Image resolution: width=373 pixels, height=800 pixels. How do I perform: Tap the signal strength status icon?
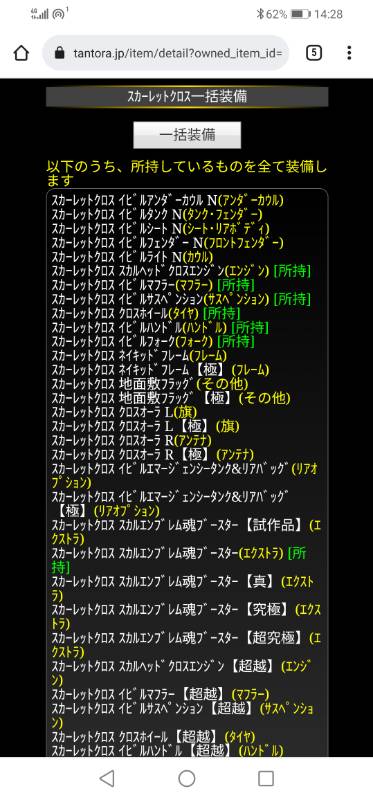pos(40,14)
